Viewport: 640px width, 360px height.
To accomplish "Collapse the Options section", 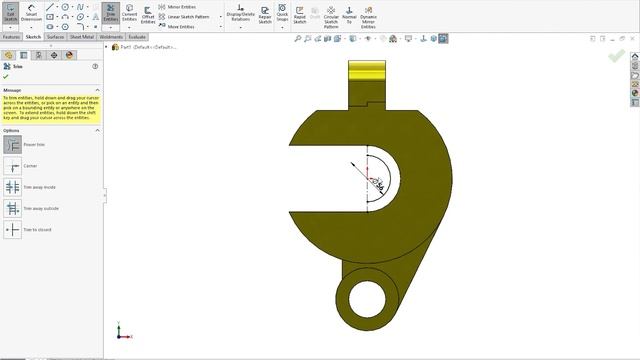I will 98,130.
